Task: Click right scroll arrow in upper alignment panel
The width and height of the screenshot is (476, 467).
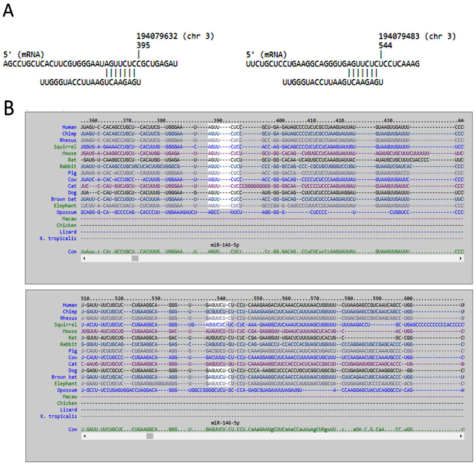Action: pyautogui.click(x=461, y=258)
